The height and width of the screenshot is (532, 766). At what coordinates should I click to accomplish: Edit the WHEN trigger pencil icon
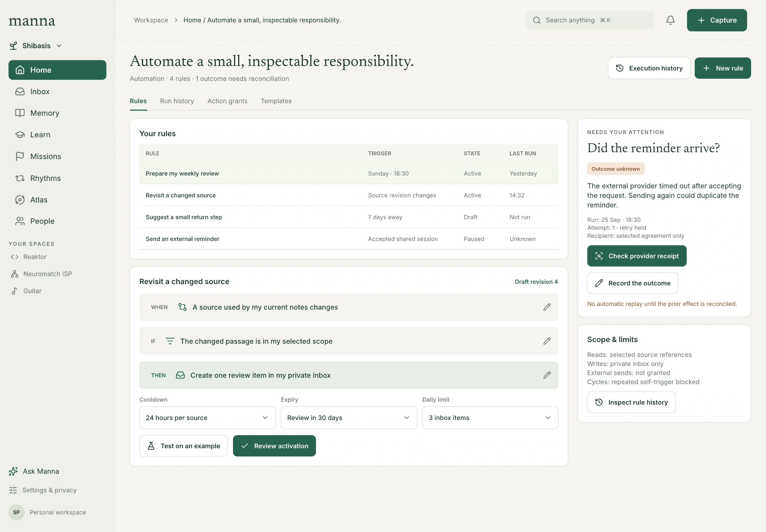point(547,307)
